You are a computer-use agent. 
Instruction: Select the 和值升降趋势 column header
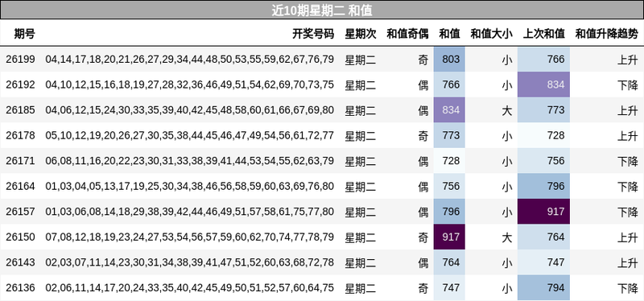tap(607, 34)
